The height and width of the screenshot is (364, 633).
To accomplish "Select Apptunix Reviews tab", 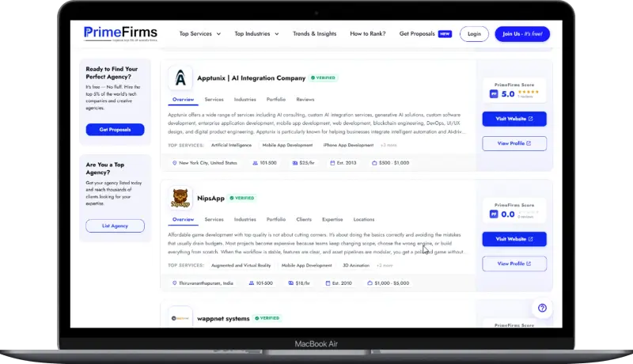I will click(305, 100).
